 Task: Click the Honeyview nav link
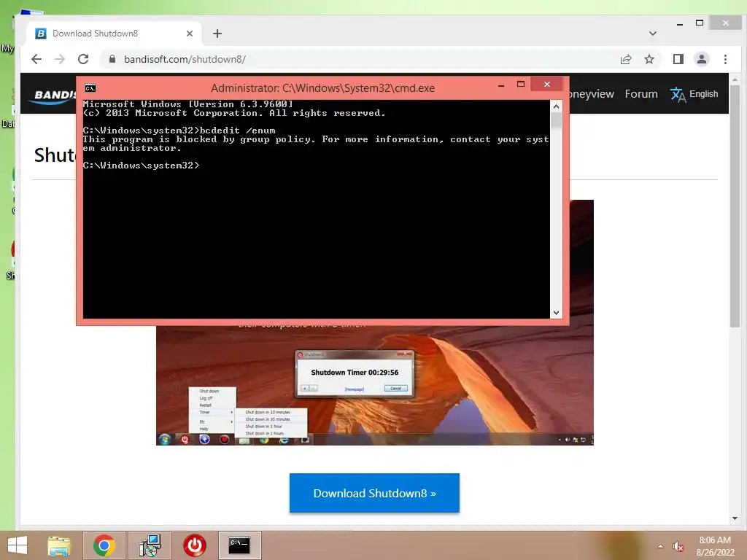[592, 94]
